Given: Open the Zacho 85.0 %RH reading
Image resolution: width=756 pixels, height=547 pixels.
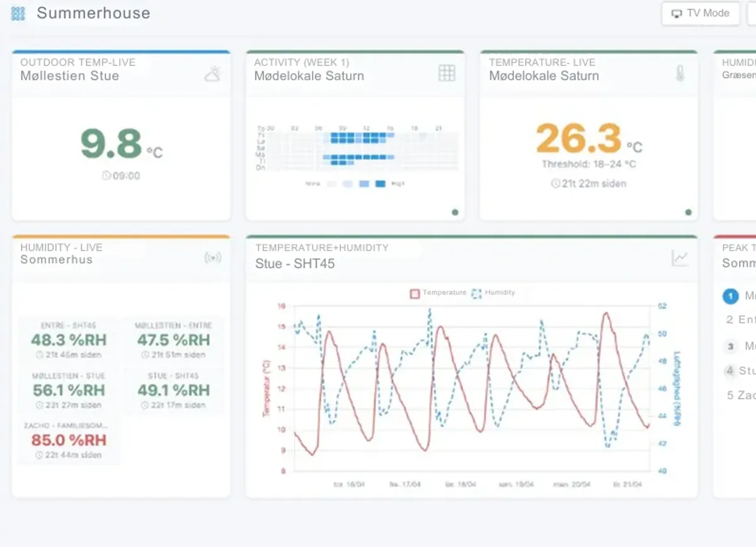Looking at the screenshot, I should point(69,439).
